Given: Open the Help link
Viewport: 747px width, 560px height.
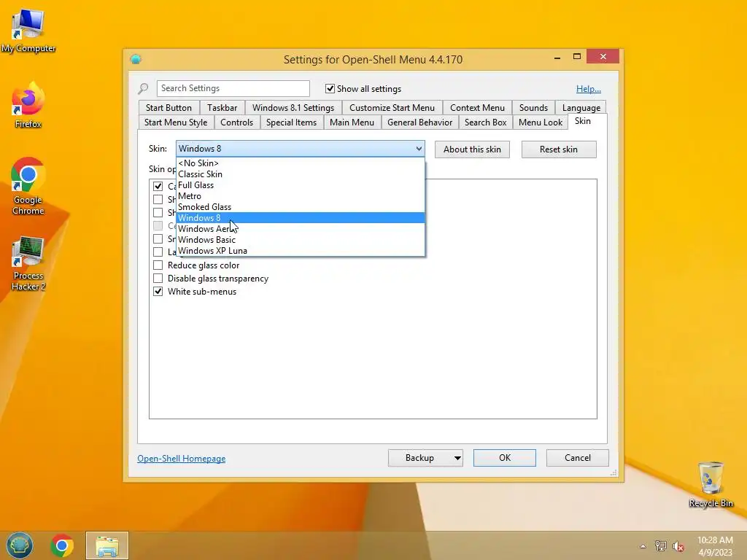Looking at the screenshot, I should pyautogui.click(x=589, y=88).
